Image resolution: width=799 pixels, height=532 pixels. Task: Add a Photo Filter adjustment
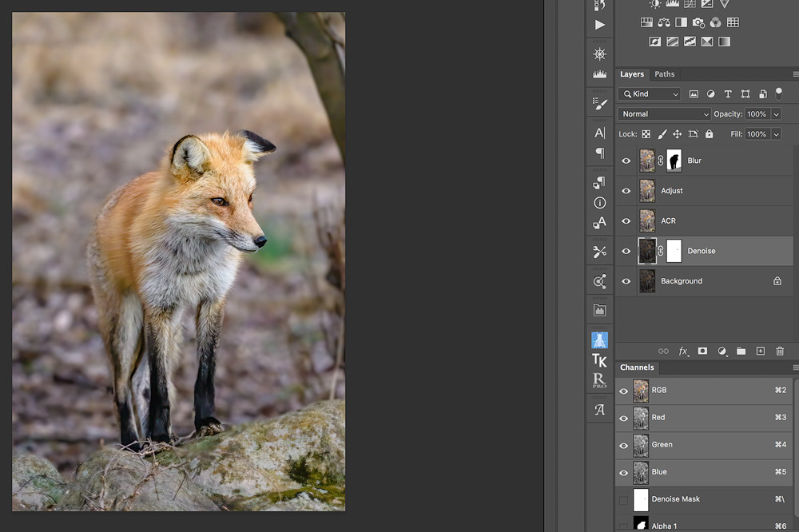[x=699, y=22]
